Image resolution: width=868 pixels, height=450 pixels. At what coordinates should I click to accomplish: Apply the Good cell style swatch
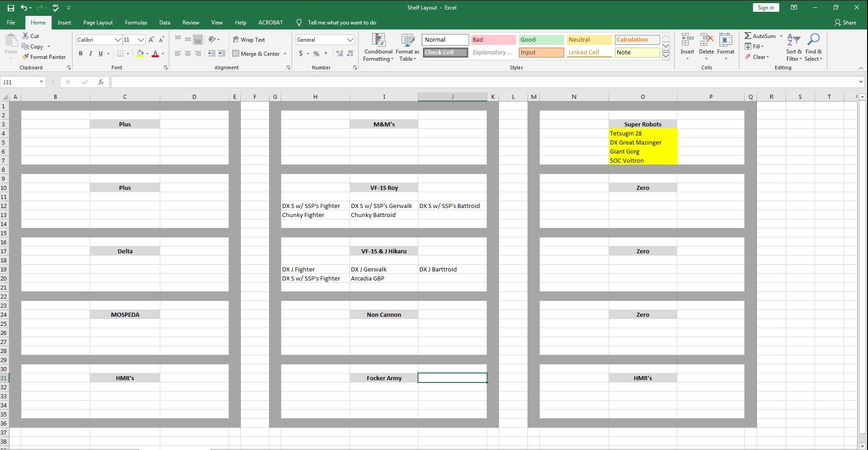[541, 40]
